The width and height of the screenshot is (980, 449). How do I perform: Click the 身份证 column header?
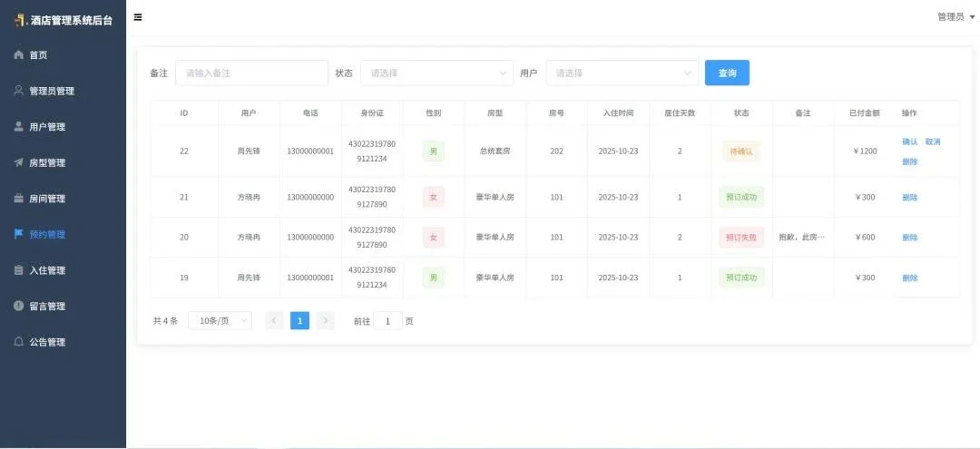(372, 113)
